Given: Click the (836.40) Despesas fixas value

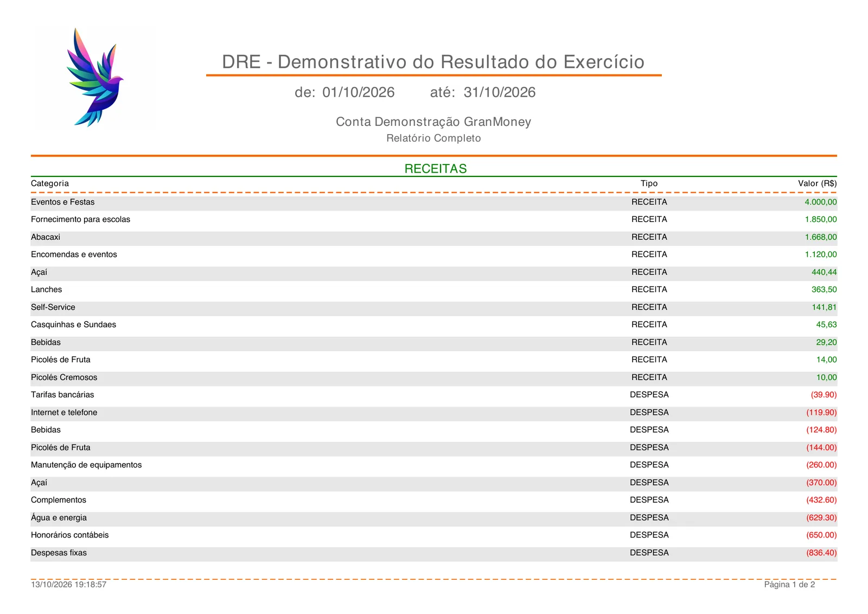Looking at the screenshot, I should [x=821, y=553].
